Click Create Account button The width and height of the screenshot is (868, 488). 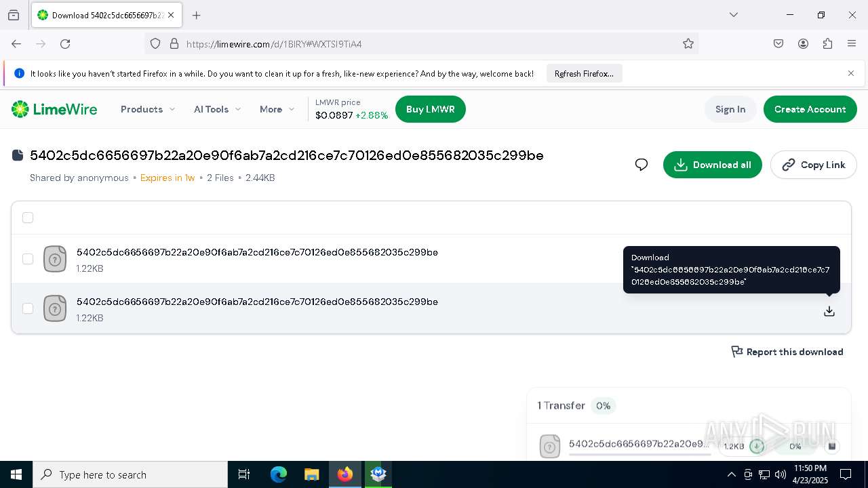click(810, 109)
